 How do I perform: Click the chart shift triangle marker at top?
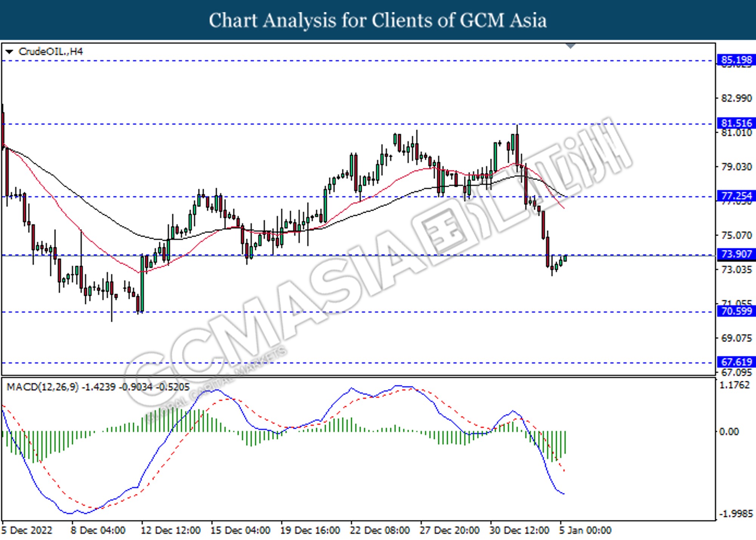[x=570, y=46]
